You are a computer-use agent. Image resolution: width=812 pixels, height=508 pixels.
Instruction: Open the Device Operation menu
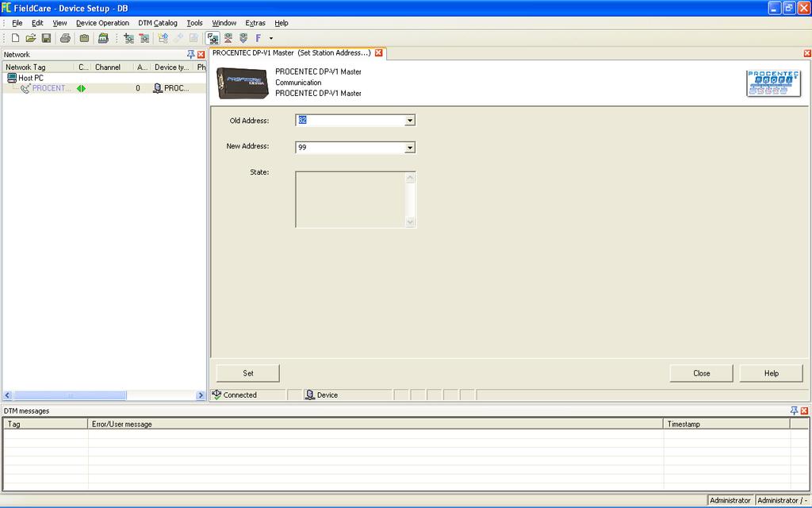pyautogui.click(x=102, y=23)
